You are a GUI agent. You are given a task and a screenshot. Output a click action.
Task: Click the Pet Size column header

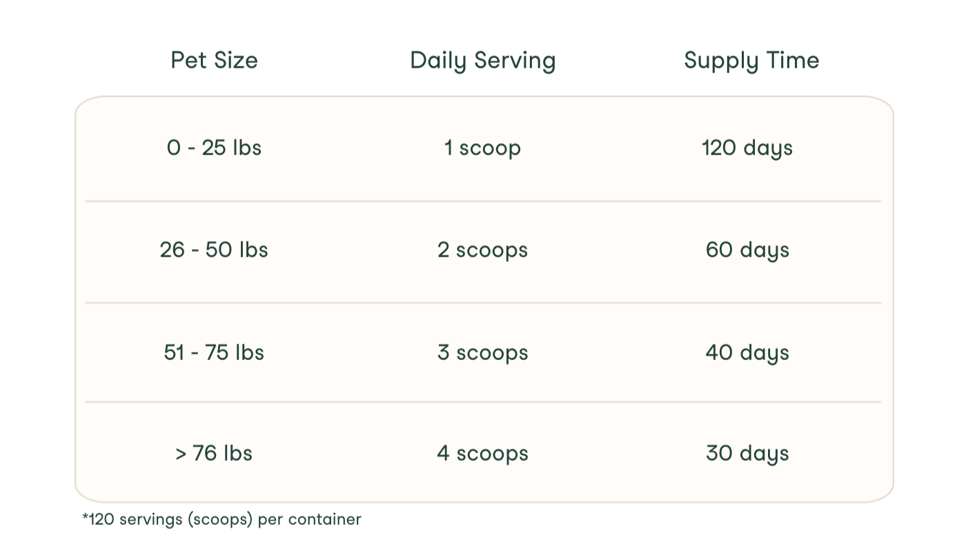[x=214, y=60]
